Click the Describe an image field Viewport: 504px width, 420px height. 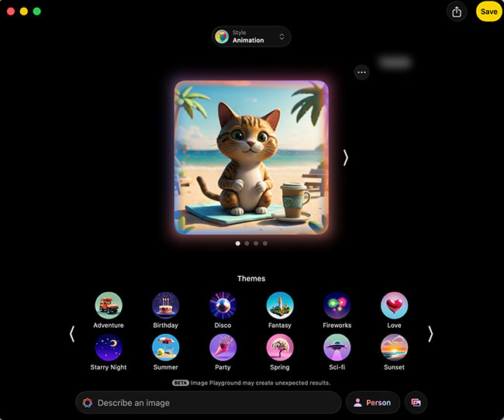(x=209, y=402)
